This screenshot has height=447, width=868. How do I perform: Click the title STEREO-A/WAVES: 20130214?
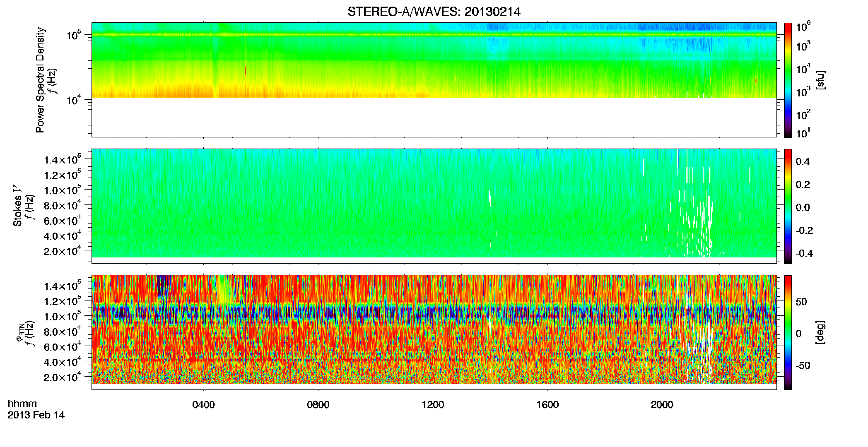click(x=434, y=12)
